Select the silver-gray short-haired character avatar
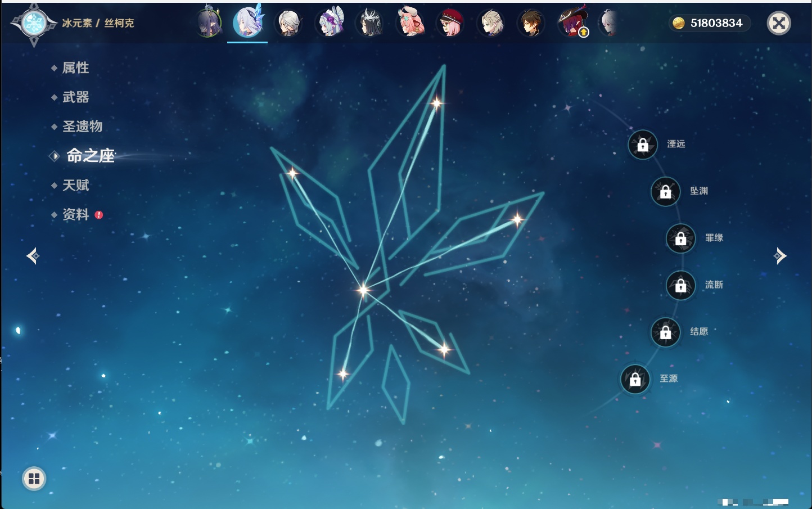Viewport: 812px width, 509px height. pos(288,23)
